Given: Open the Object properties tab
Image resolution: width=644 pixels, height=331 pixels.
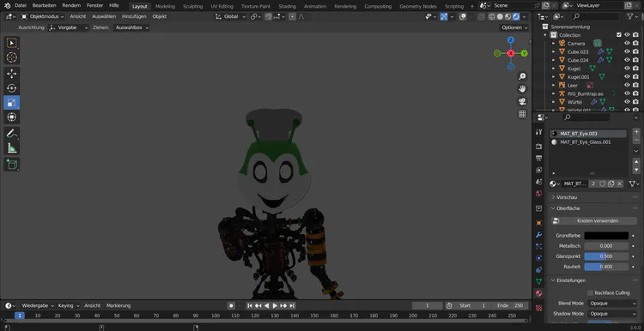Looking at the screenshot, I should (x=539, y=223).
